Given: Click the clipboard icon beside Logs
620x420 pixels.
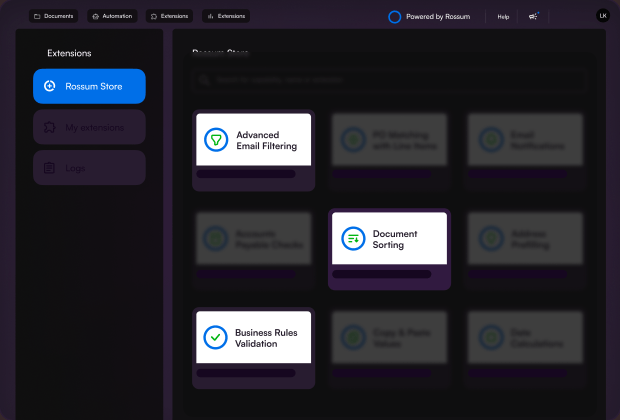Looking at the screenshot, I should (x=49, y=168).
